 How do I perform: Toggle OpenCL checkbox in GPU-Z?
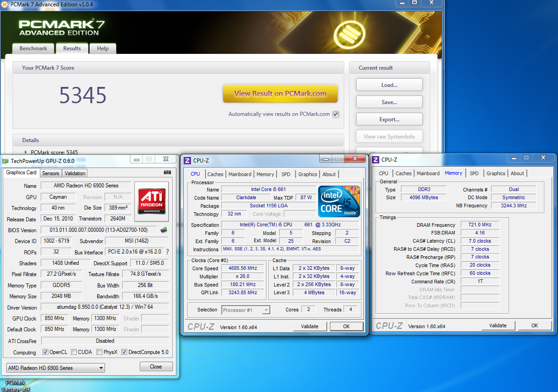[x=45, y=352]
